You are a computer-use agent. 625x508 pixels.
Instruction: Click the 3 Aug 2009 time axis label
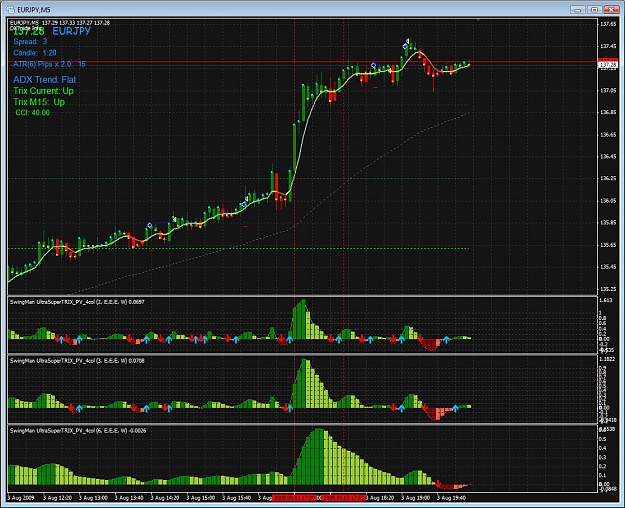(21, 498)
